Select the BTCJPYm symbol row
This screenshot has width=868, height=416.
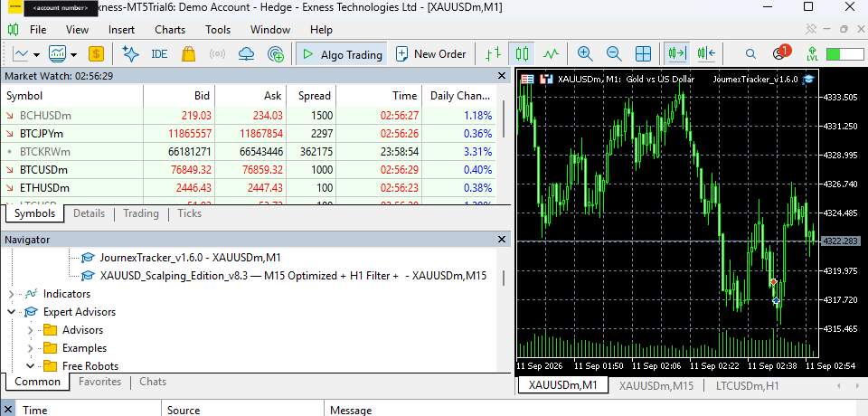249,134
